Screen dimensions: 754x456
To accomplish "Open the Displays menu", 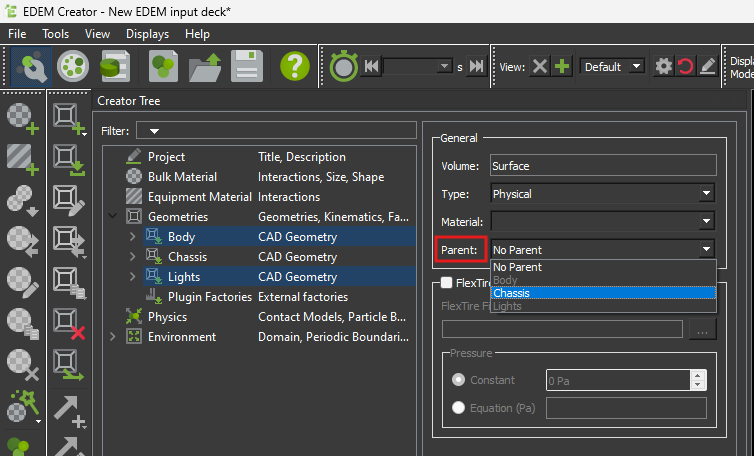I will [x=147, y=34].
